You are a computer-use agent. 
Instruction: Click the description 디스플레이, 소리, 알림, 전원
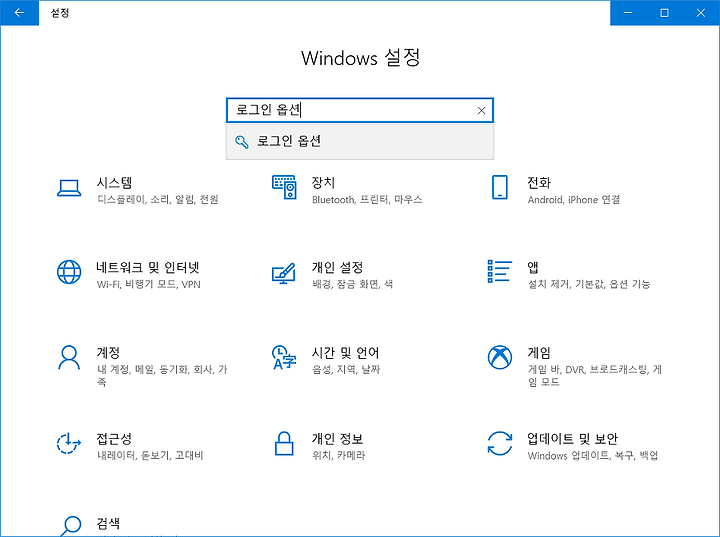(x=158, y=199)
